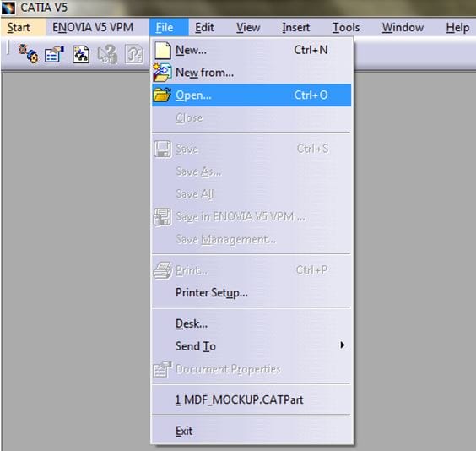Screen dimensions: 476x451
Task: Open the Tools menu
Action: click(346, 28)
